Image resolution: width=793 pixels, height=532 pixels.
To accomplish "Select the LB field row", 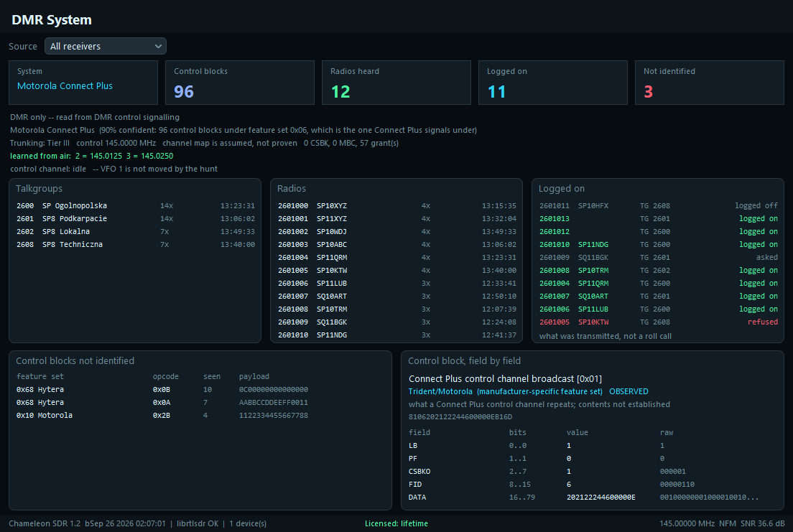I will pyautogui.click(x=592, y=446).
